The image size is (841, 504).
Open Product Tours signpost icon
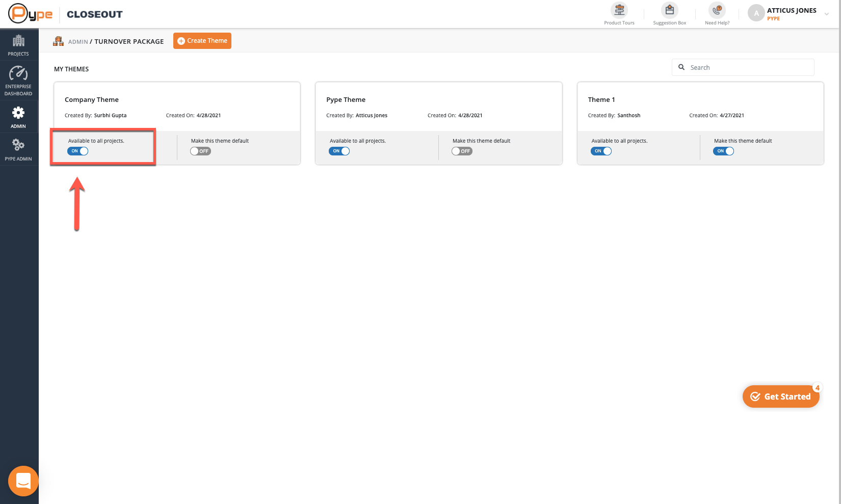point(619,10)
